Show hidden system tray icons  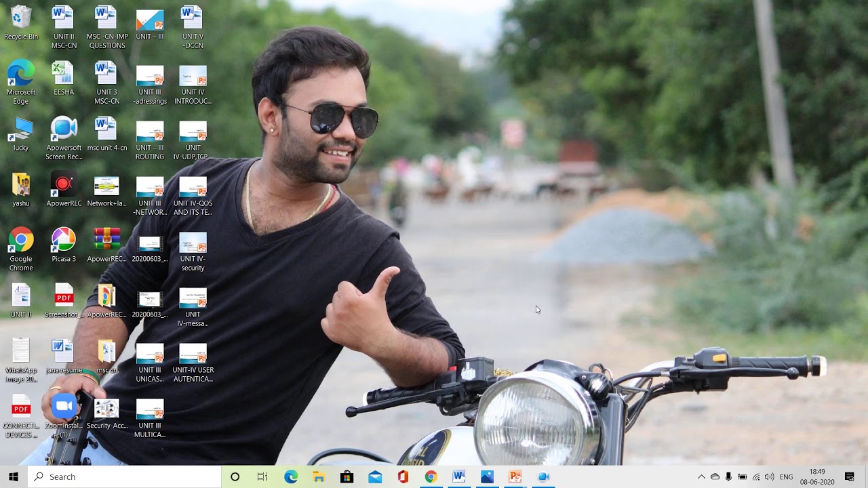pos(701,477)
